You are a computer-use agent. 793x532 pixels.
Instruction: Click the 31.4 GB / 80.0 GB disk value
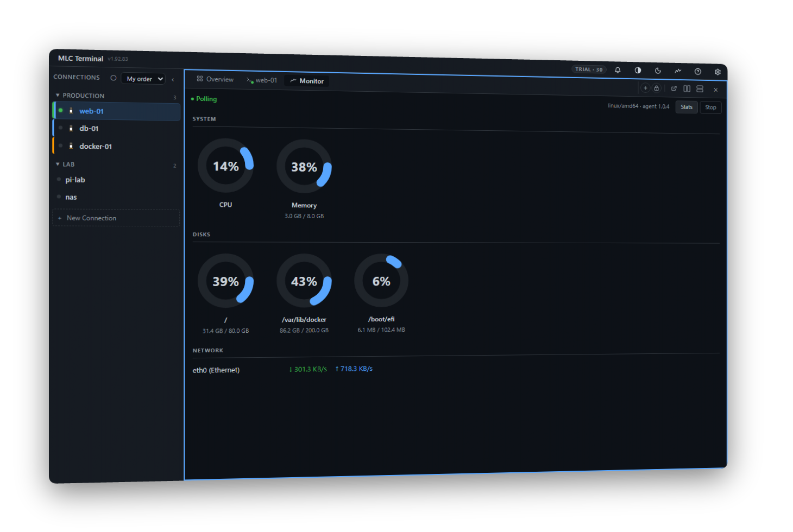click(225, 331)
